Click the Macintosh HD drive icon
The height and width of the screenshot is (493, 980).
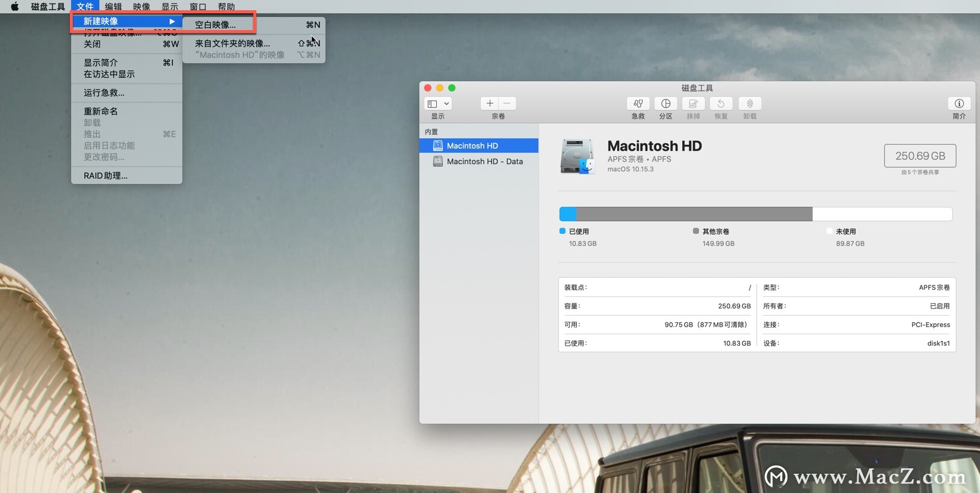(x=578, y=156)
